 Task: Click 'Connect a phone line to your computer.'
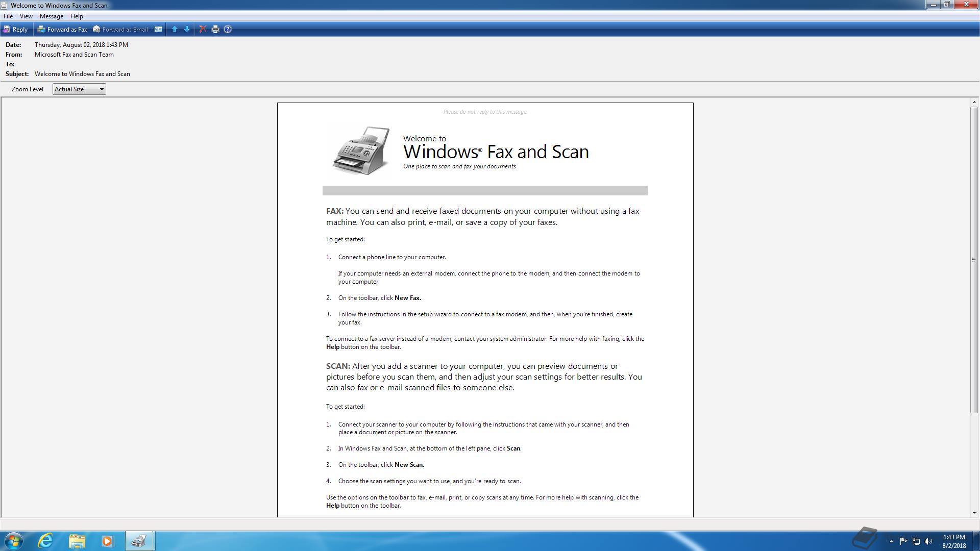pyautogui.click(x=392, y=257)
